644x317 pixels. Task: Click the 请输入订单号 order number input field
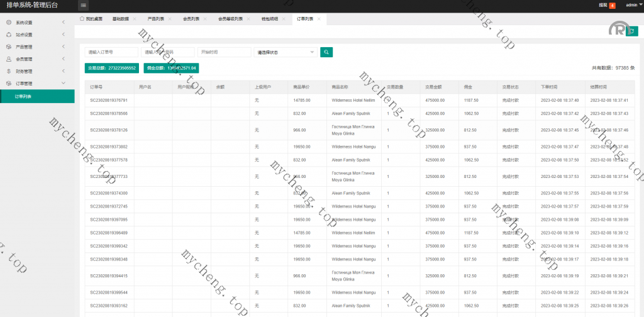click(x=111, y=52)
